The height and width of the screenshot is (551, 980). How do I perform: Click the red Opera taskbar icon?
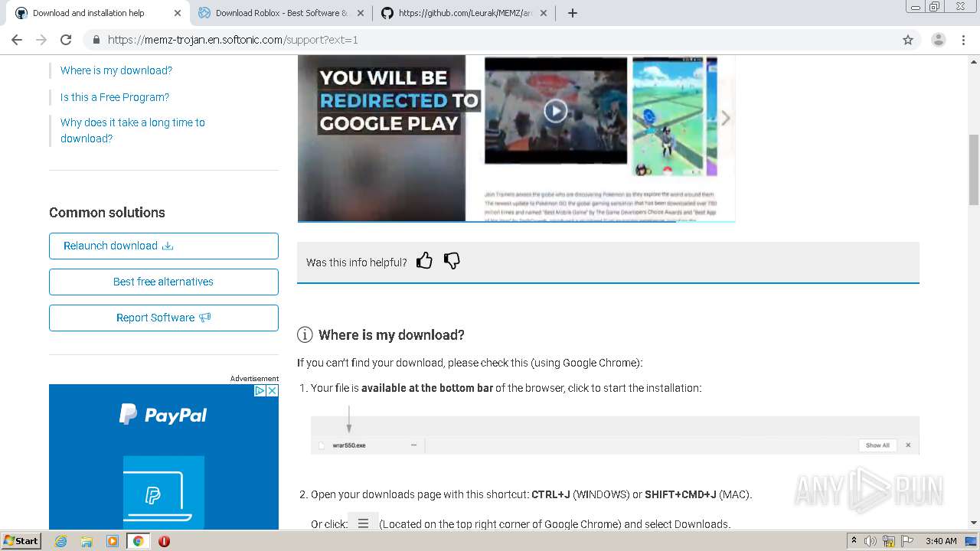[x=164, y=541]
